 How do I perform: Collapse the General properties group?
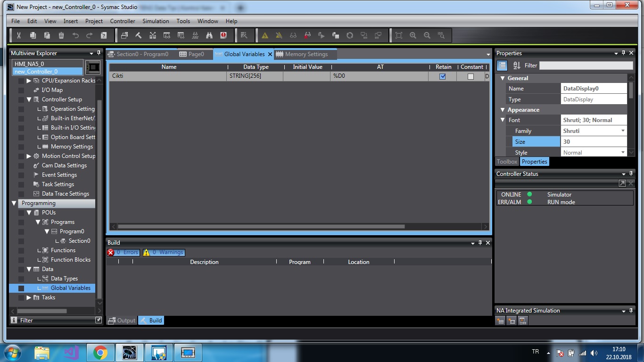[x=503, y=78]
